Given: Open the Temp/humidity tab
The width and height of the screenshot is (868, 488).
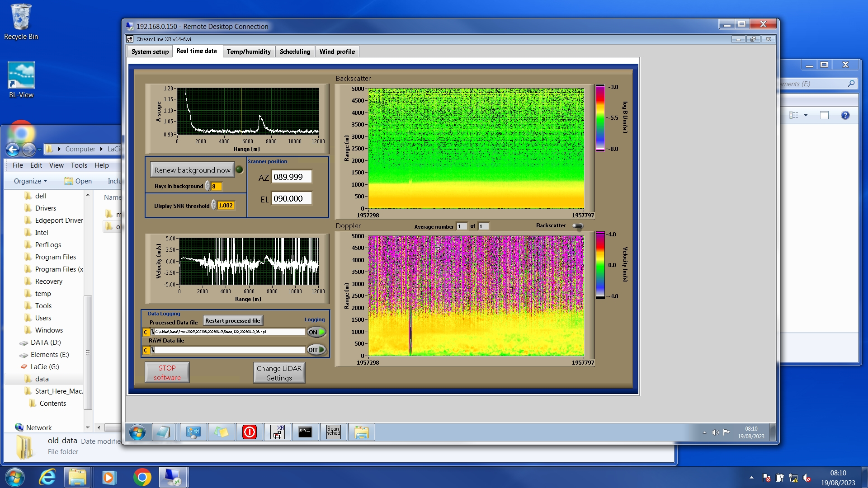Looking at the screenshot, I should tap(249, 52).
